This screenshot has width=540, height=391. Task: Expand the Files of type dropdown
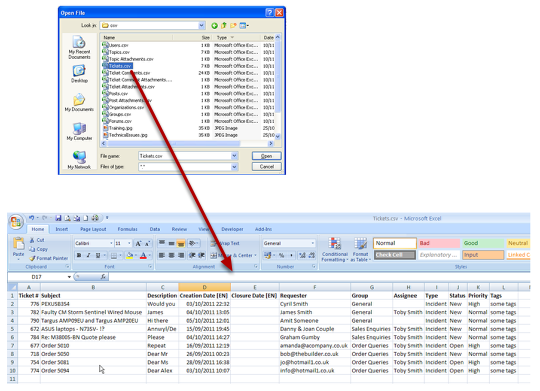[x=234, y=167]
